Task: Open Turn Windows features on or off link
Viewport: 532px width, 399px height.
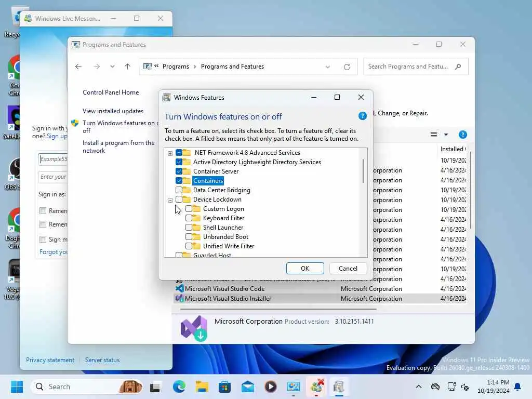Action: point(121,127)
